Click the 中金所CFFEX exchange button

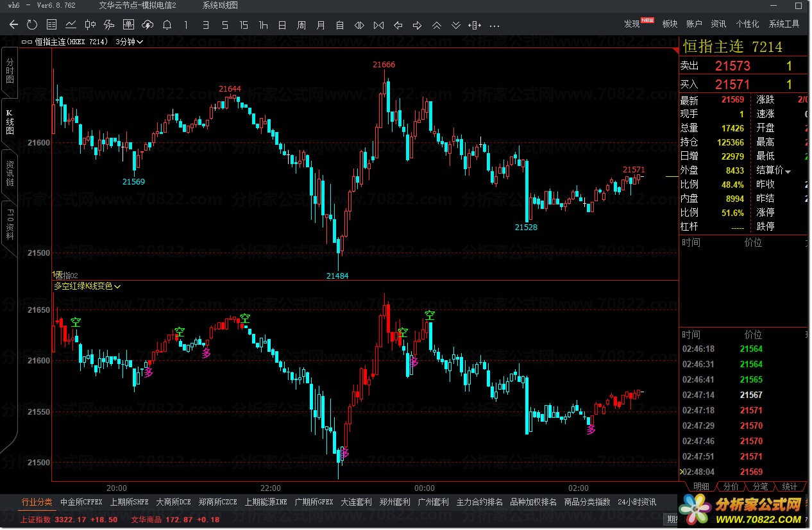[x=81, y=502]
